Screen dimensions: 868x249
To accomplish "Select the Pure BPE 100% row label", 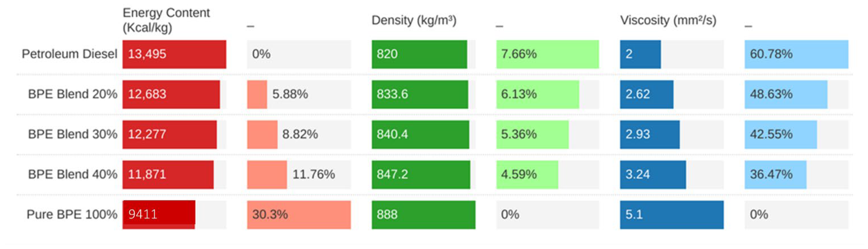I will click(72, 214).
